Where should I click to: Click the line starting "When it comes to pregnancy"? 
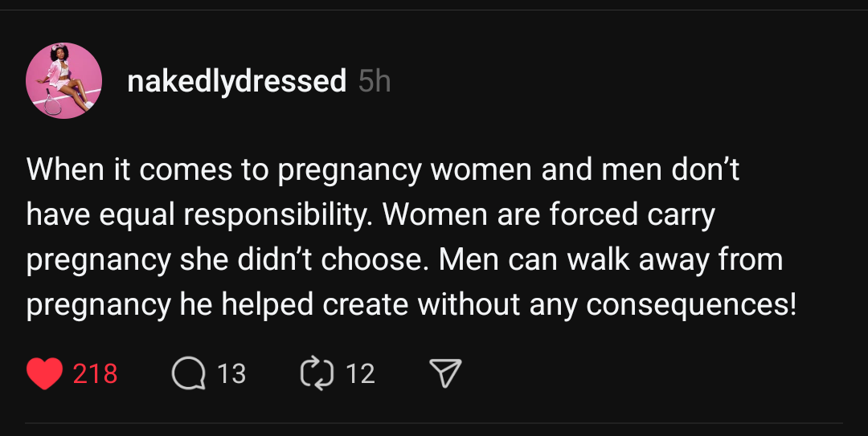point(383,169)
